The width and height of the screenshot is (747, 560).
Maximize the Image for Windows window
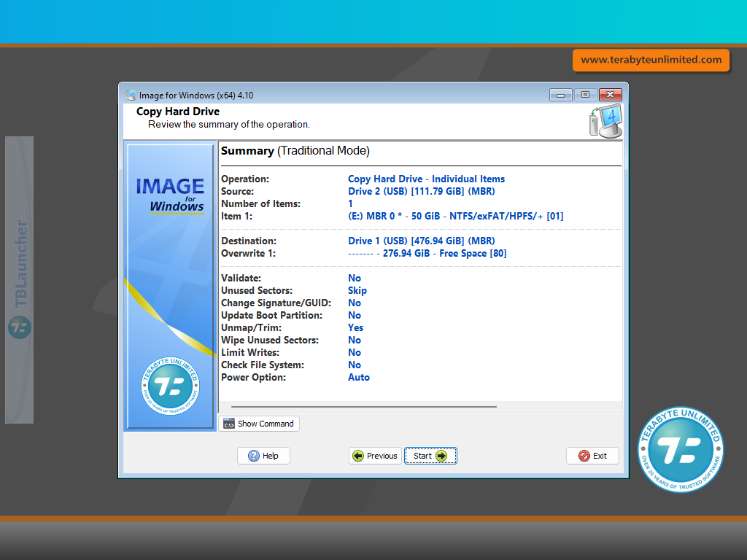586,95
